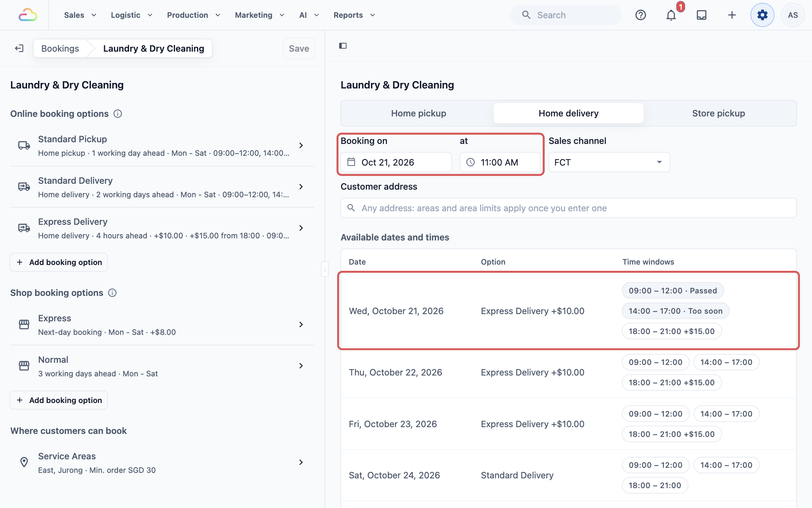
Task: Open the Sales menu dropdown
Action: click(x=80, y=15)
